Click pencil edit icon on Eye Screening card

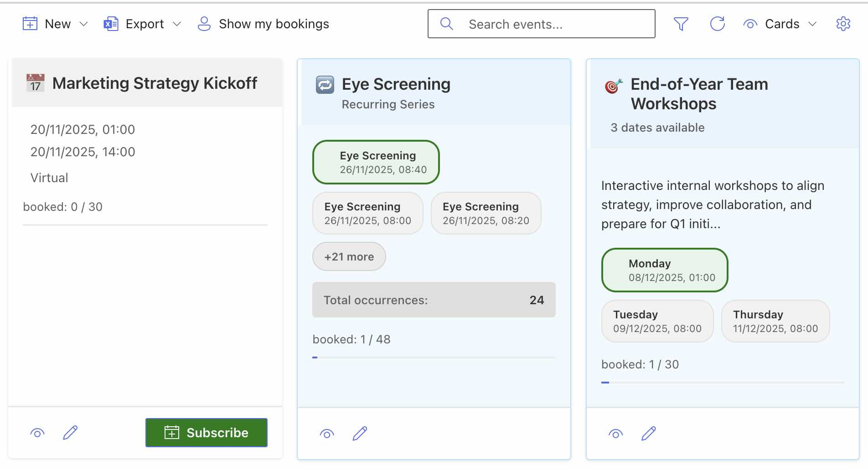pyautogui.click(x=360, y=434)
